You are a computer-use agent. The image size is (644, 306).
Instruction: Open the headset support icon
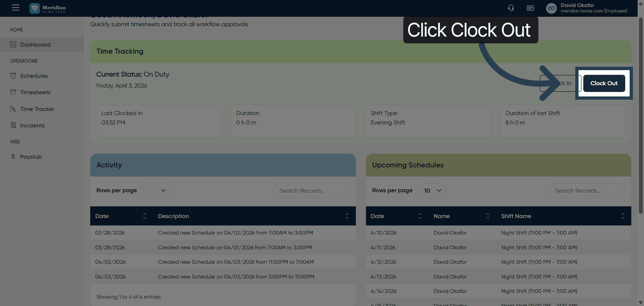pos(511,8)
